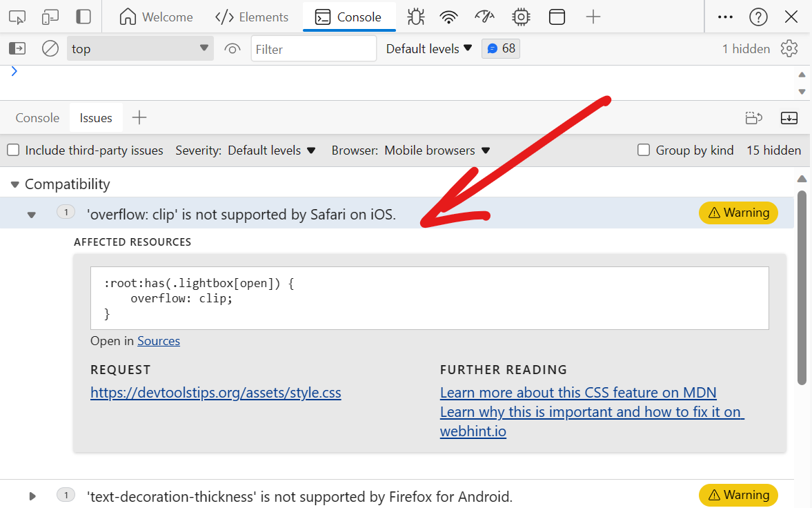Open the Network tool wifi icon

click(449, 17)
